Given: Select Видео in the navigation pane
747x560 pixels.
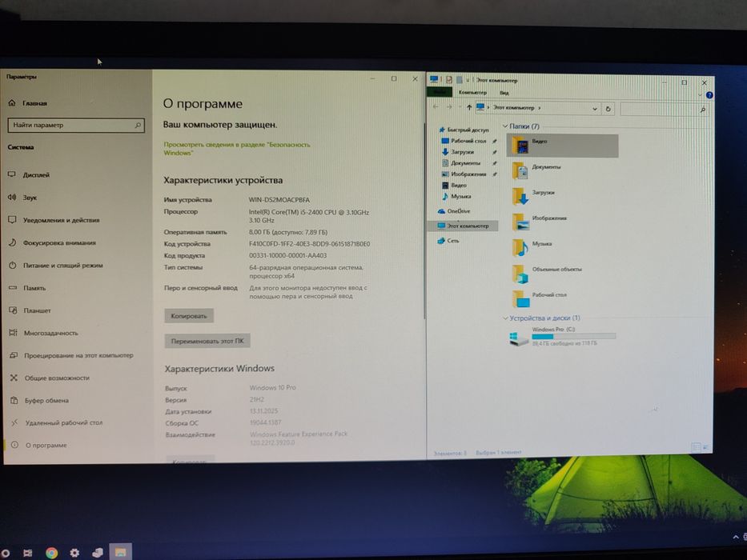Looking at the screenshot, I should coord(454,186).
